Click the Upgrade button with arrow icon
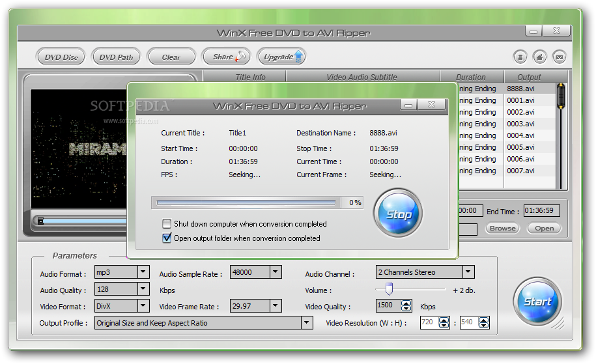 pos(281,57)
